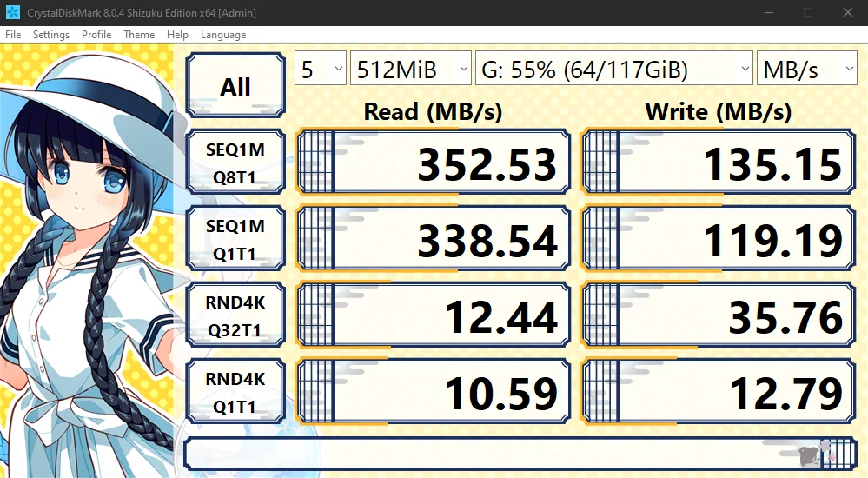Minimize the CrystalDiskMark window
This screenshot has height=478, width=868.
coord(768,12)
